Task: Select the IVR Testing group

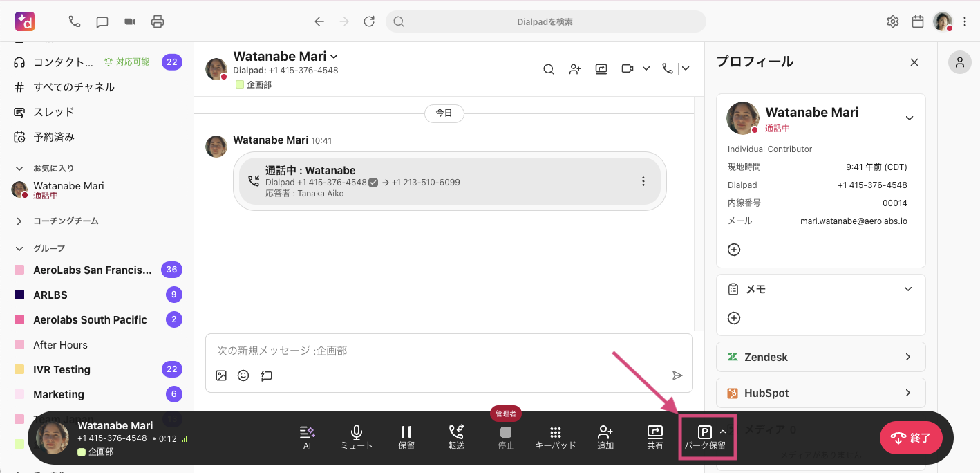Action: coord(62,369)
